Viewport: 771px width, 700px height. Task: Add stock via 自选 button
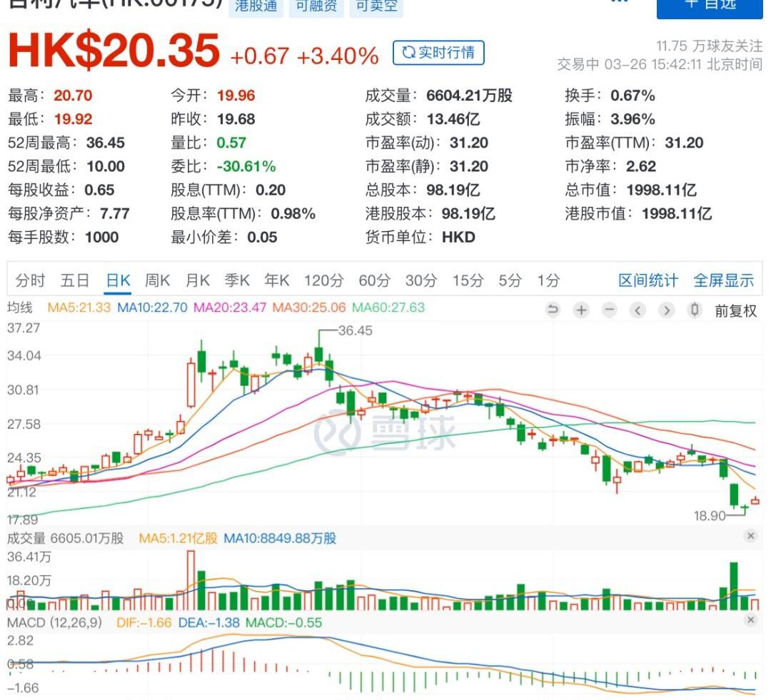tap(710, 6)
